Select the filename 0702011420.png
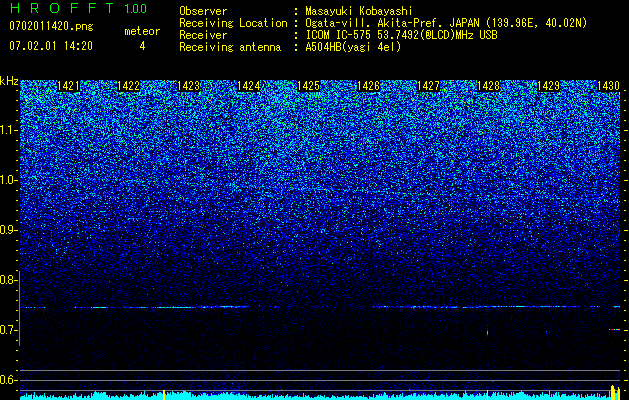 click(x=51, y=27)
